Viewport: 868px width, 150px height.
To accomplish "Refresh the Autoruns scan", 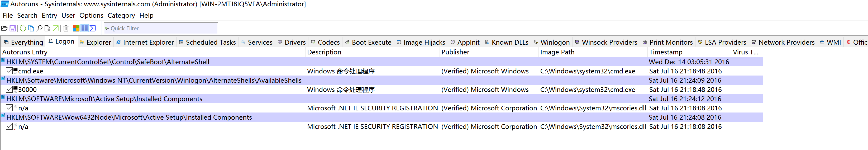I will click(23, 28).
